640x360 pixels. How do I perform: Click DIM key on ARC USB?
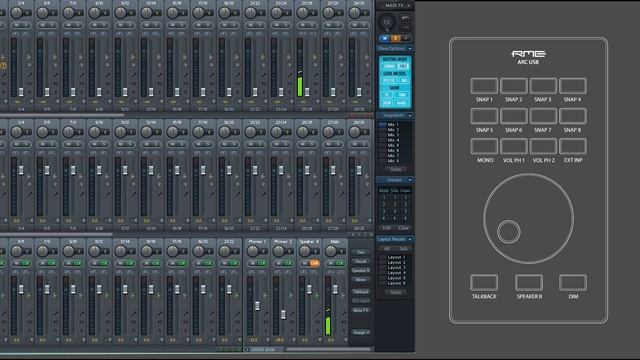pos(573,283)
